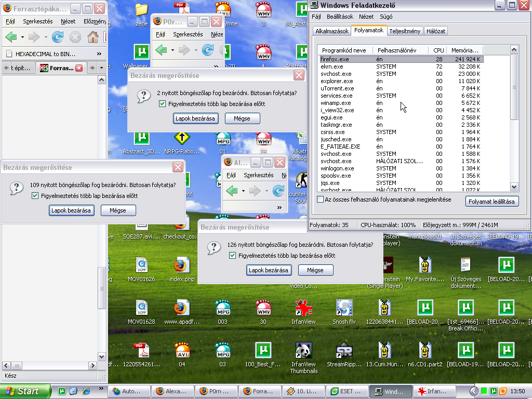Open back-history dropdown in the Al... window
Viewport: 532px width, 399px height.
[243, 191]
